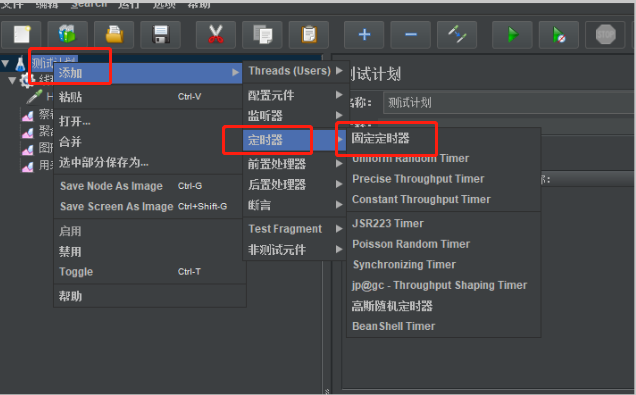Image resolution: width=636 pixels, height=395 pixels.
Task: Add 固定定时器 timer
Action: (443, 139)
